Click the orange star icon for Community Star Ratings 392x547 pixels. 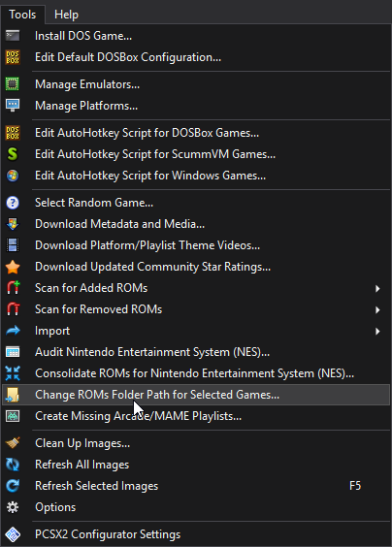pos(13,267)
